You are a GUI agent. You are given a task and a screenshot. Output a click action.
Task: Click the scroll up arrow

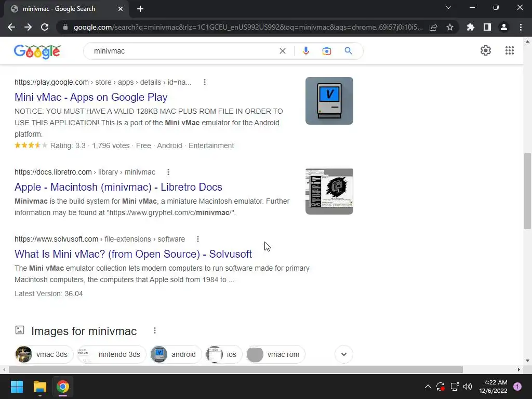(x=527, y=42)
